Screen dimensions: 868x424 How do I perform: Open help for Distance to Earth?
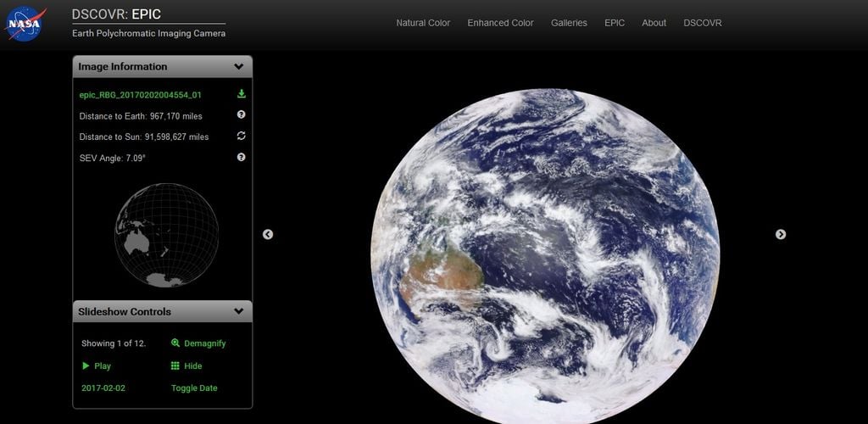(x=241, y=115)
